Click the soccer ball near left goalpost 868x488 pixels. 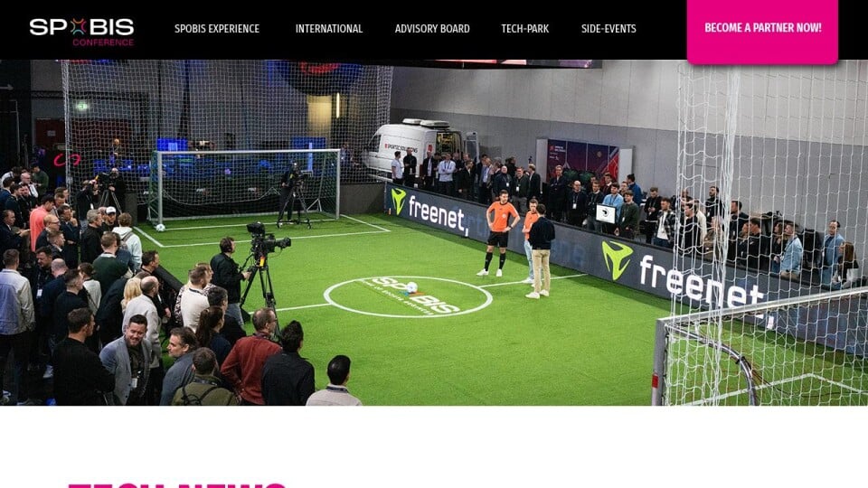point(160,228)
